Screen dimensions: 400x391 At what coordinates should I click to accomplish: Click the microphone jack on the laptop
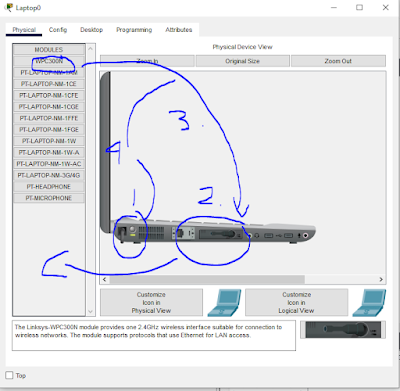(x=305, y=235)
